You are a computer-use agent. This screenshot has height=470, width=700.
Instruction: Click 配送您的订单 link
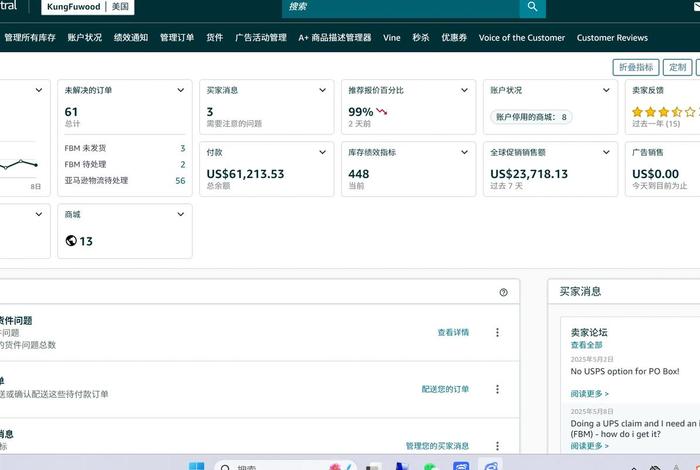pos(445,389)
